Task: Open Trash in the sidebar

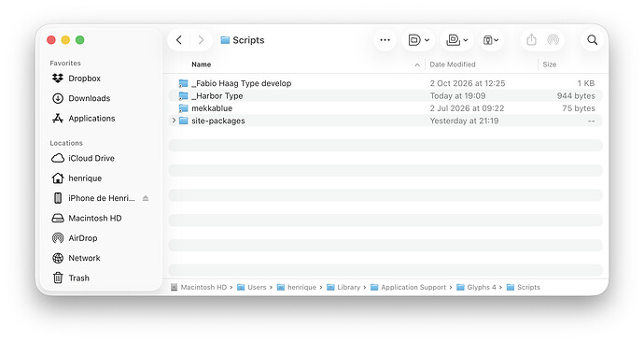Action: pos(71,278)
